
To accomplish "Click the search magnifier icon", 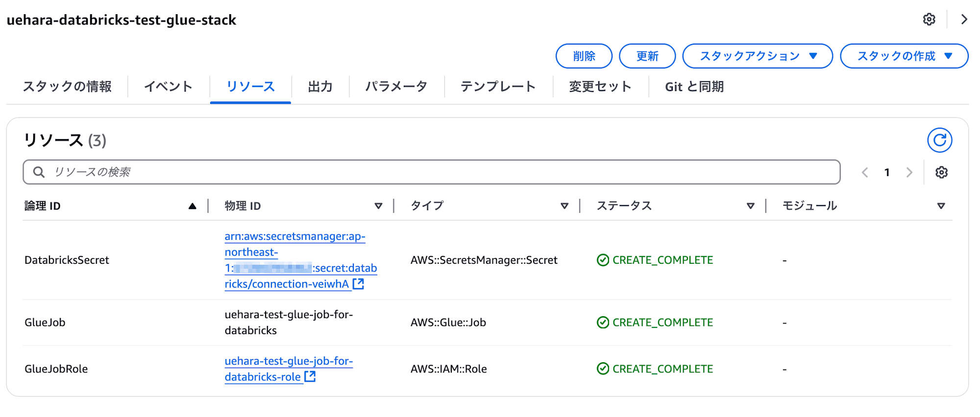I will pyautogui.click(x=39, y=172).
